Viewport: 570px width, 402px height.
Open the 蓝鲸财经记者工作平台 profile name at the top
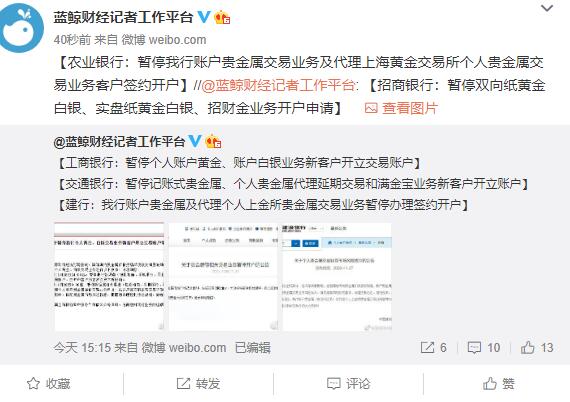point(123,17)
